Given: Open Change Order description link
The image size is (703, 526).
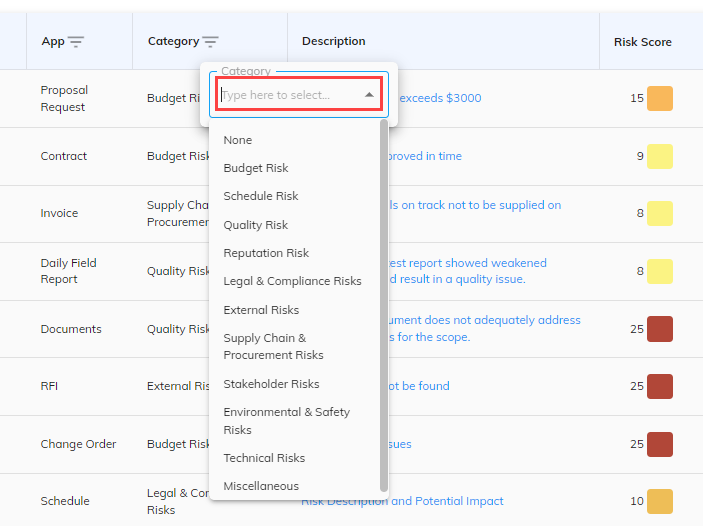Looking at the screenshot, I should pos(400,444).
